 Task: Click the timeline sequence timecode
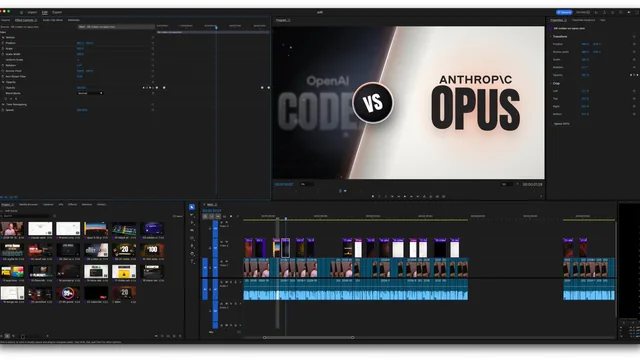(x=212, y=211)
